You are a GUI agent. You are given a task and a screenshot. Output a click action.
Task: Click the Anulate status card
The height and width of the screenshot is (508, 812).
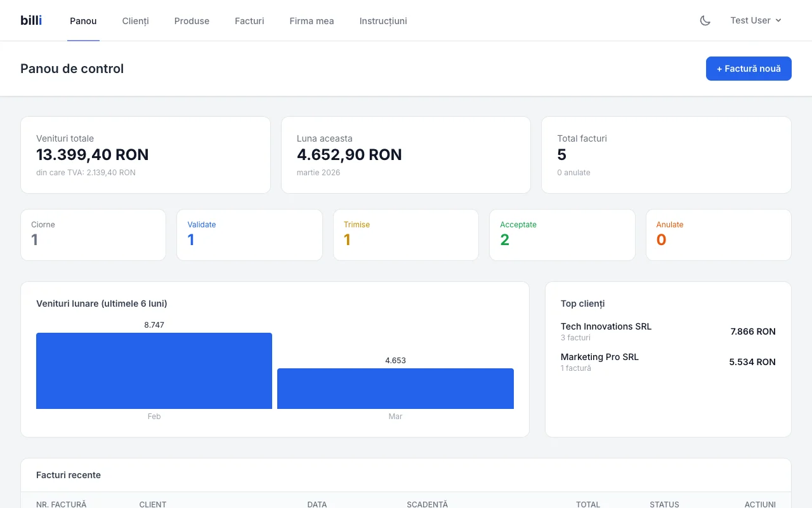click(x=718, y=235)
